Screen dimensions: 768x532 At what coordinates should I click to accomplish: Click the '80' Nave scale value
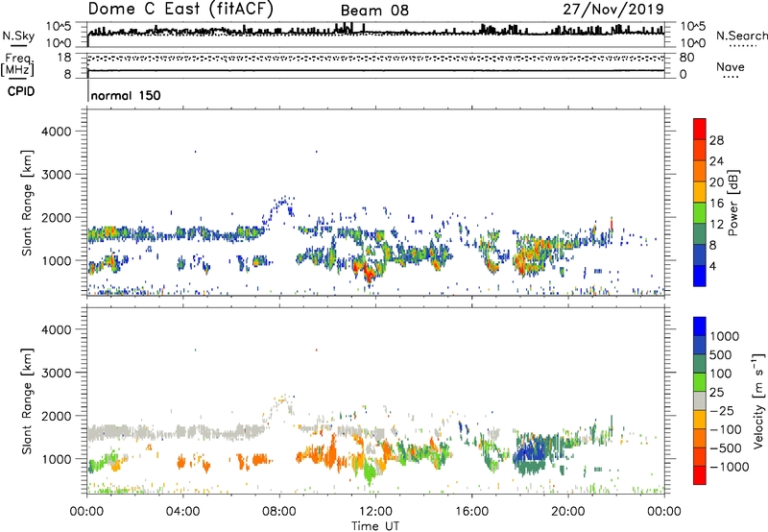coord(686,58)
